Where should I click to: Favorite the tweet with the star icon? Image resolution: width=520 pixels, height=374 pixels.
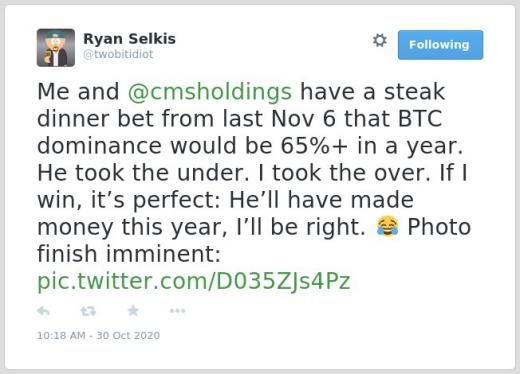[133, 311]
